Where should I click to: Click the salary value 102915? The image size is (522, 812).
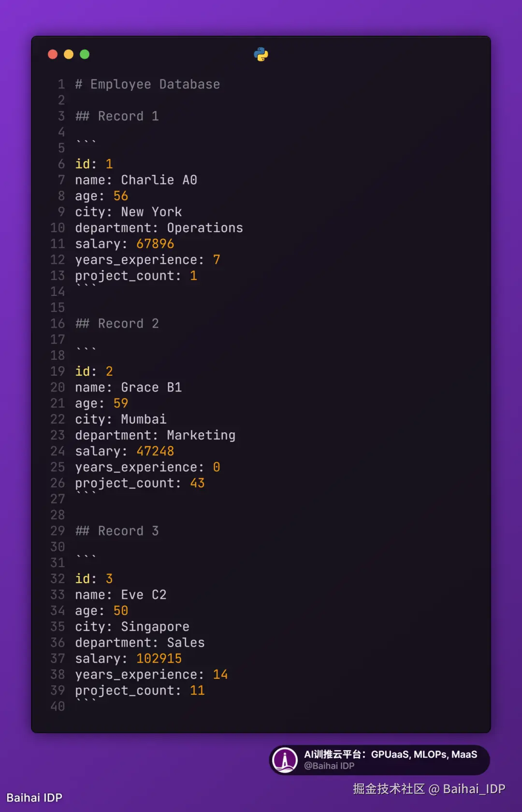click(159, 658)
